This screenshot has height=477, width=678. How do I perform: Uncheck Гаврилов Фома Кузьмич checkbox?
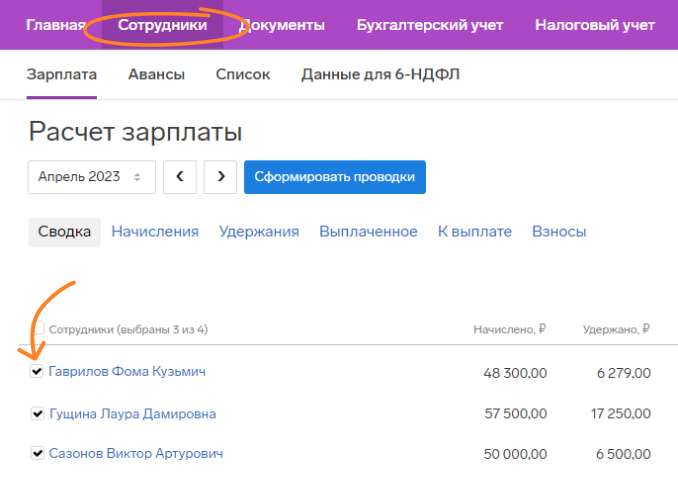(x=37, y=371)
